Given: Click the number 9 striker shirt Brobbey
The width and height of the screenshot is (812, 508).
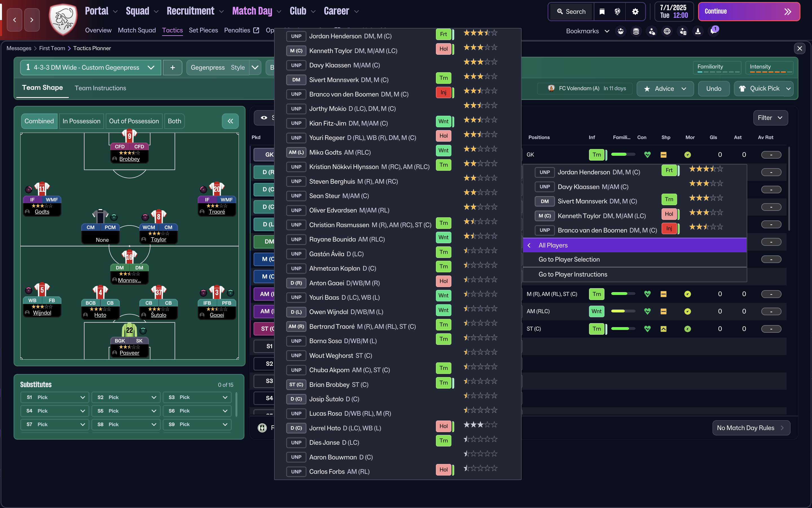Looking at the screenshot, I should click(x=129, y=136).
